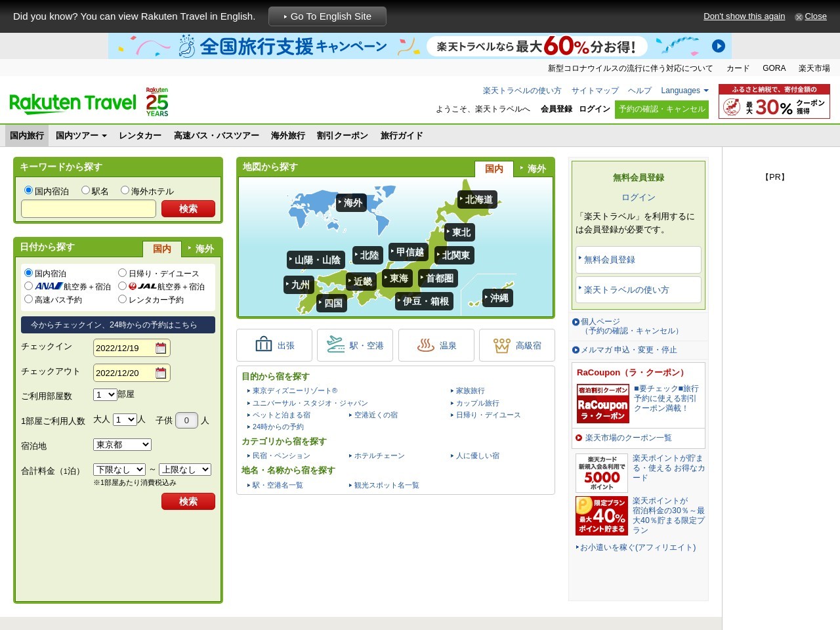
Task: Click the 温泉 hot spring icon
Action: pos(426,345)
